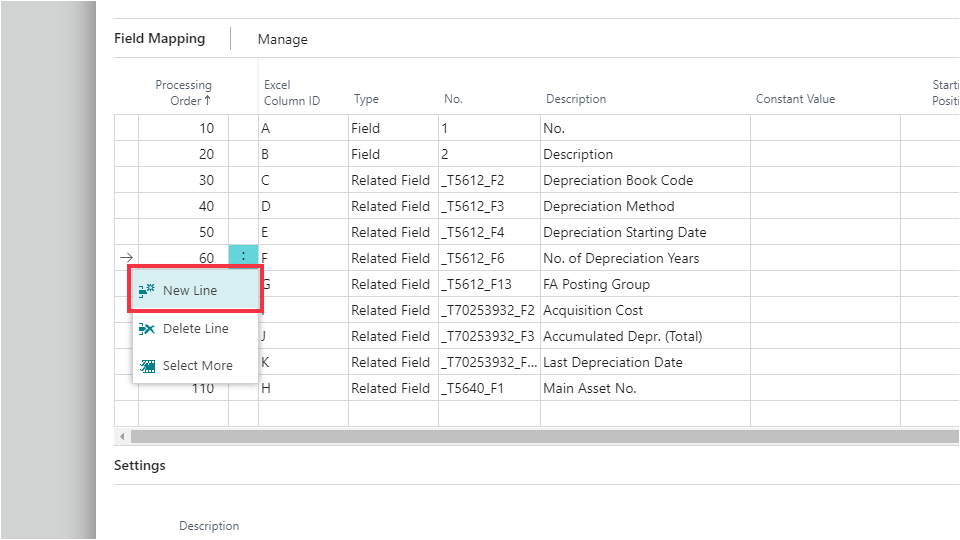Click Related Field type in Depreciation Method row
The image size is (960, 540).
pyautogui.click(x=393, y=206)
